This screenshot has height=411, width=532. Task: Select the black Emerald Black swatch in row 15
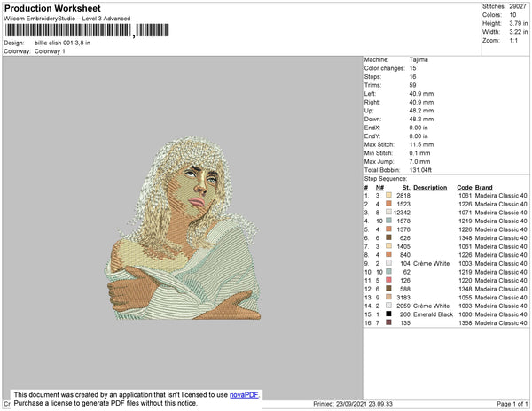click(x=388, y=314)
